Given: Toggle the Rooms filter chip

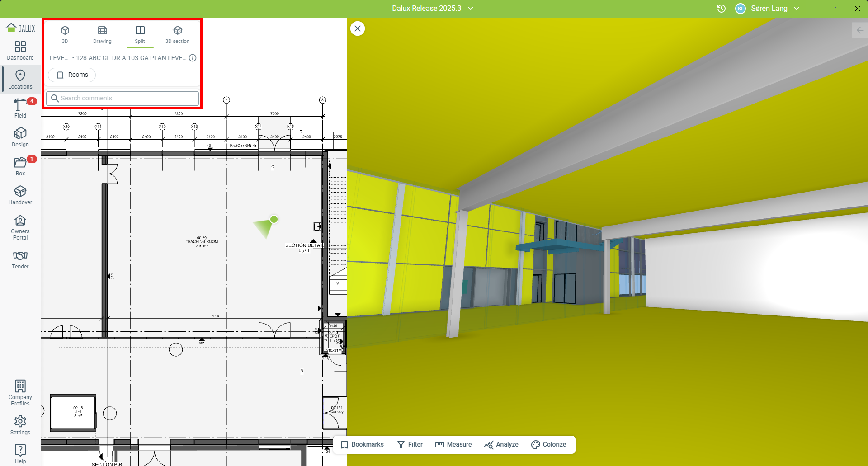Looking at the screenshot, I should [x=72, y=75].
